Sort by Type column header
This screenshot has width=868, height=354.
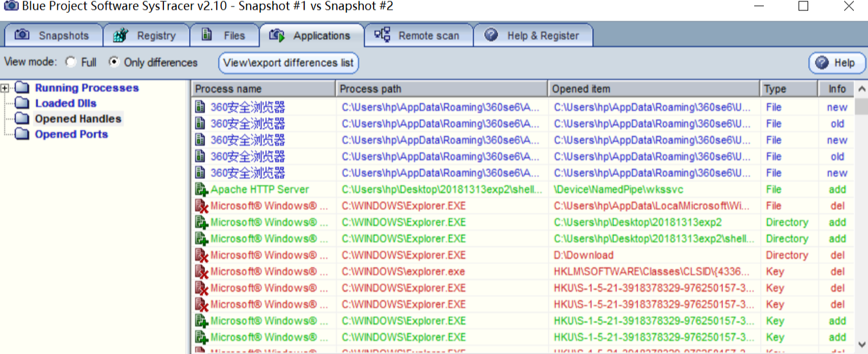coord(790,89)
